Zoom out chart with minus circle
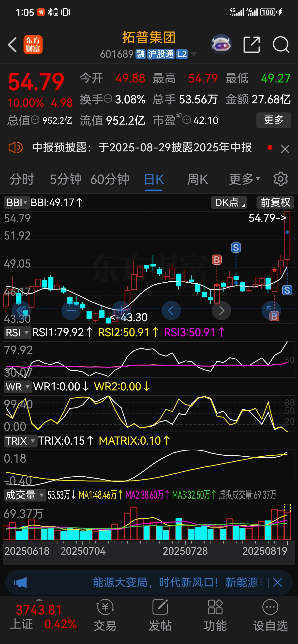 (71, 310)
